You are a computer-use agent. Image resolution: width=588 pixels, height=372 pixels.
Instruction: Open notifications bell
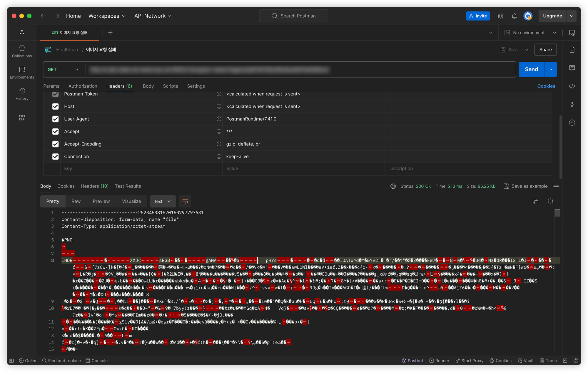514,16
